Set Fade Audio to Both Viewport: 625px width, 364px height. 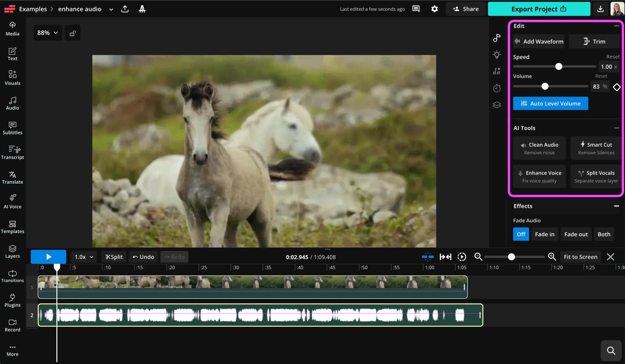pos(604,234)
